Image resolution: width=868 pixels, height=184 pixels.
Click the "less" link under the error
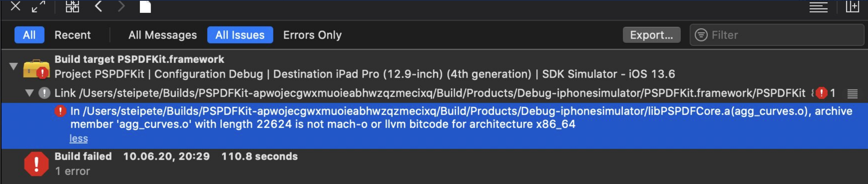click(79, 139)
